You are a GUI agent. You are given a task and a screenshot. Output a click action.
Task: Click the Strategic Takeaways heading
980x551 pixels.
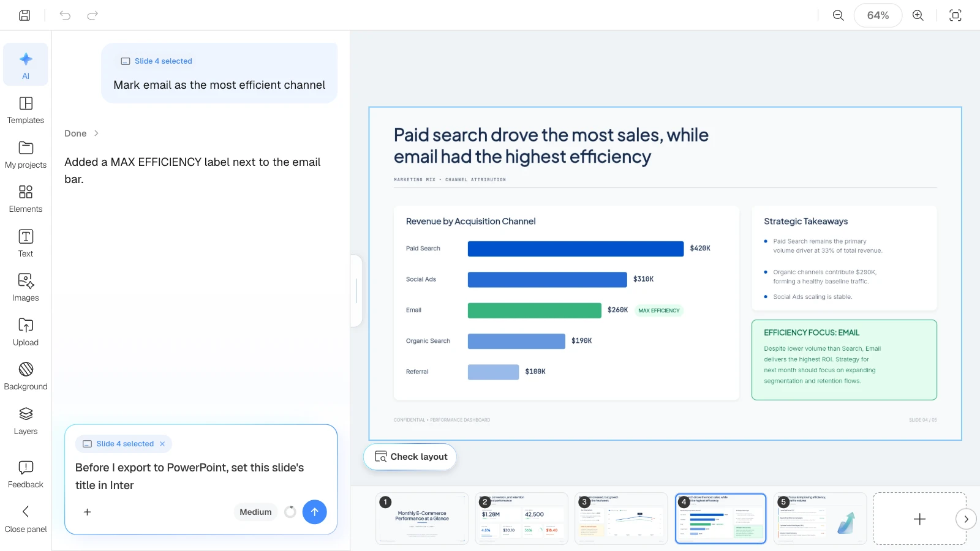tap(805, 221)
